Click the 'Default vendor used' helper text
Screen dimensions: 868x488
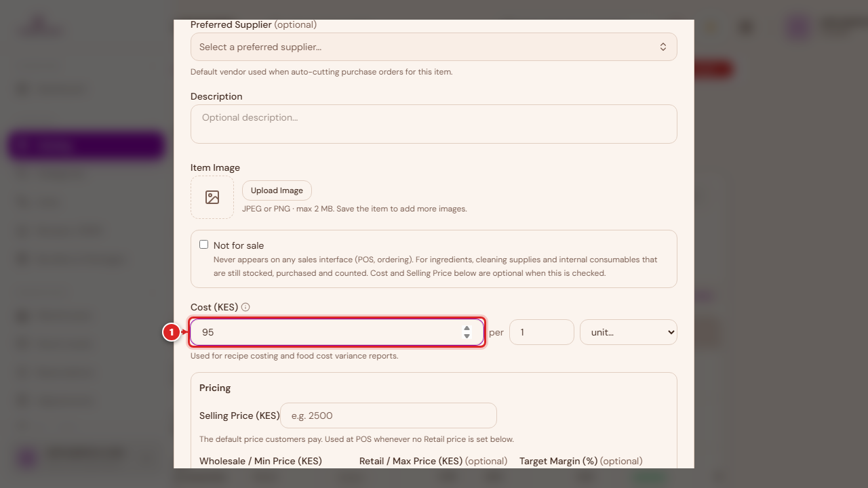click(x=321, y=72)
